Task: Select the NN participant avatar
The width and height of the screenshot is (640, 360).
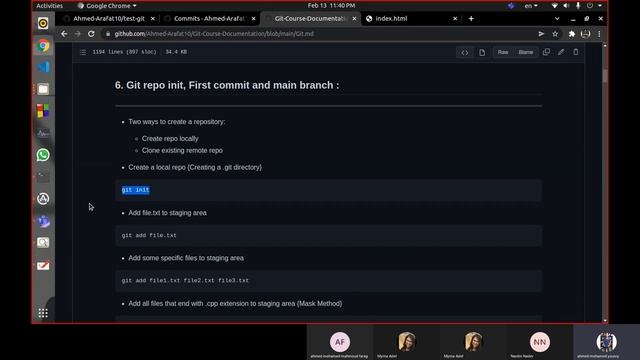Action: coord(540,342)
